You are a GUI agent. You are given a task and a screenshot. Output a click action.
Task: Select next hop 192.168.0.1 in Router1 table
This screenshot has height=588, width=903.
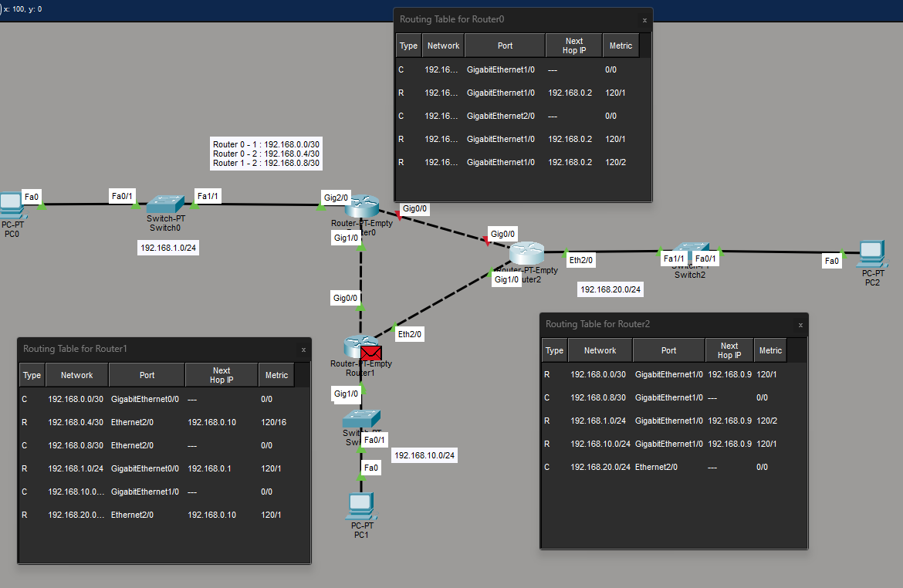[x=210, y=469]
